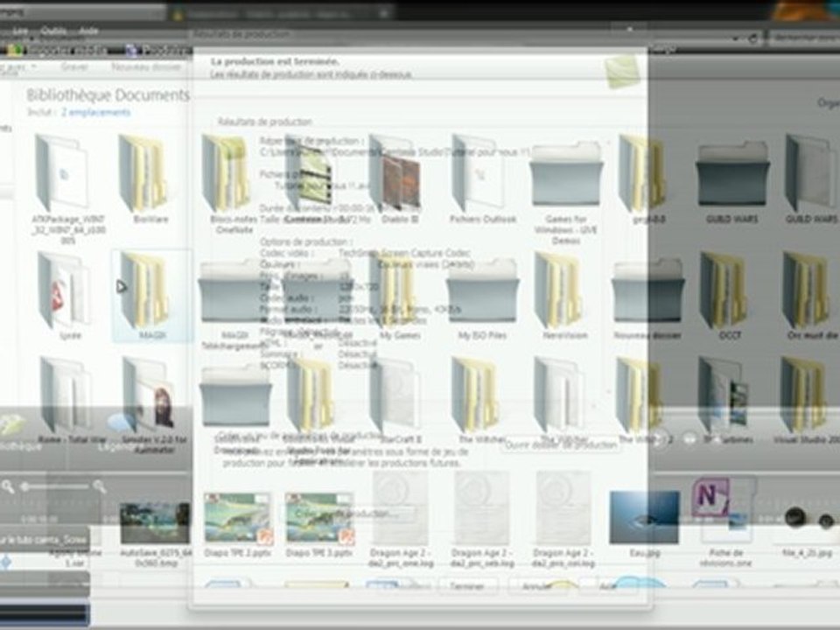Click the Produire toolbar button in Camtasia
This screenshot has width=840, height=630.
pos(158,51)
